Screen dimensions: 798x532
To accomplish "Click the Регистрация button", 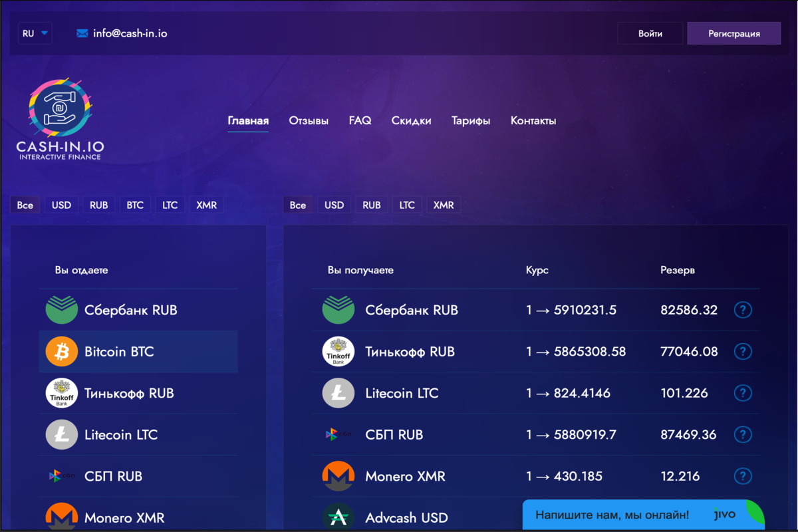I will 733,33.
